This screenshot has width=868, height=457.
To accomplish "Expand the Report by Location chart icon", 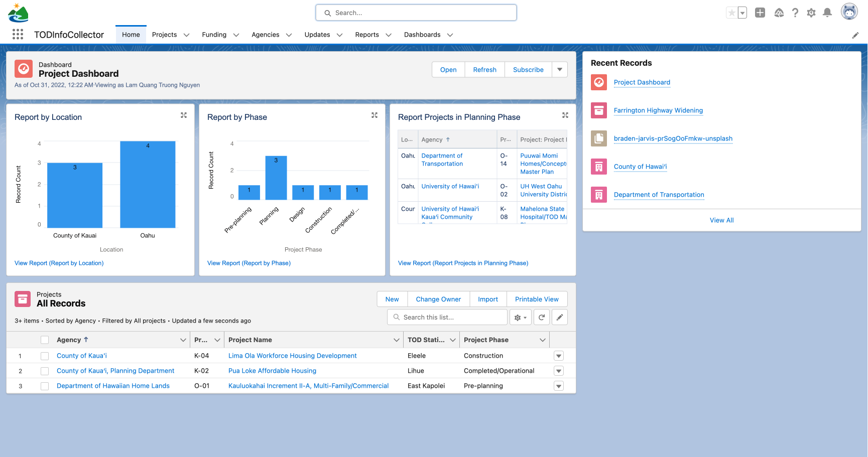I will tap(184, 115).
